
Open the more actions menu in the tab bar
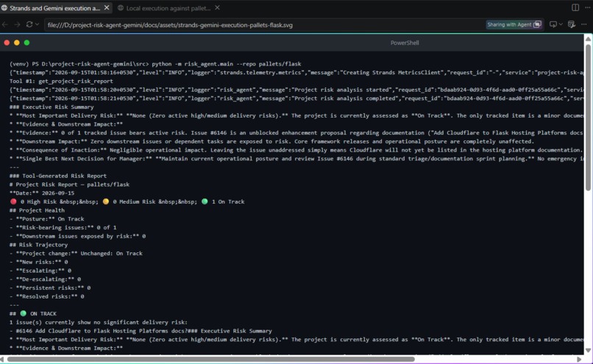pos(587,7)
